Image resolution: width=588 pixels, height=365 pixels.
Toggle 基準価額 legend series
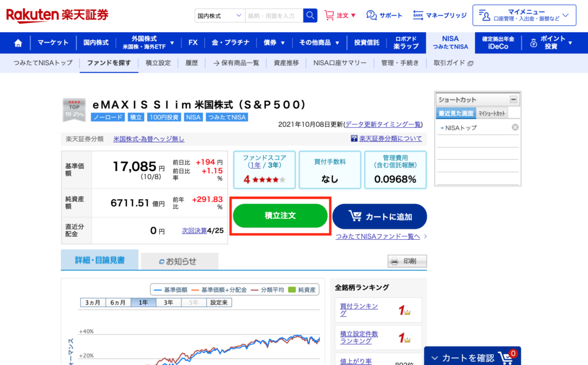[171, 290]
